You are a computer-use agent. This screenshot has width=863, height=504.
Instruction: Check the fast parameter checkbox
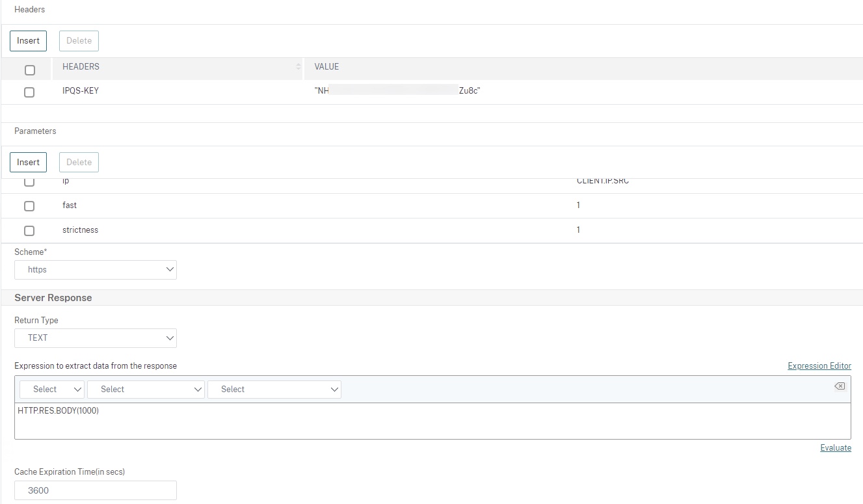[x=29, y=206]
